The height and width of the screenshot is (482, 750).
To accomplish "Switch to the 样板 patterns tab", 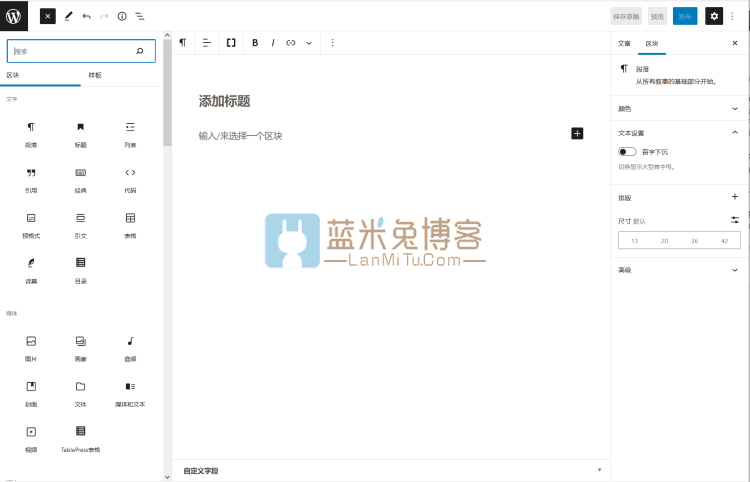I will coord(95,75).
